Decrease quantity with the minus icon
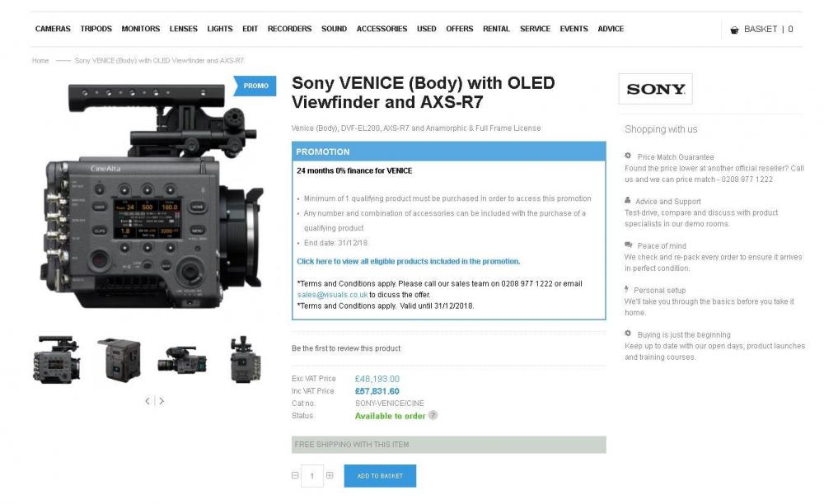Screen dimensions: 824x504 coord(295,475)
